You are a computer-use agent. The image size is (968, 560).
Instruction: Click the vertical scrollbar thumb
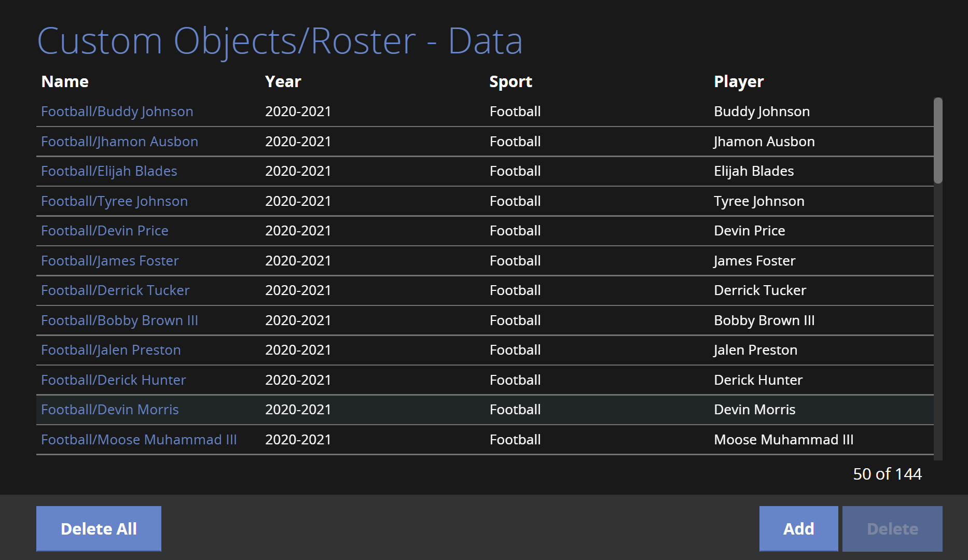point(937,140)
